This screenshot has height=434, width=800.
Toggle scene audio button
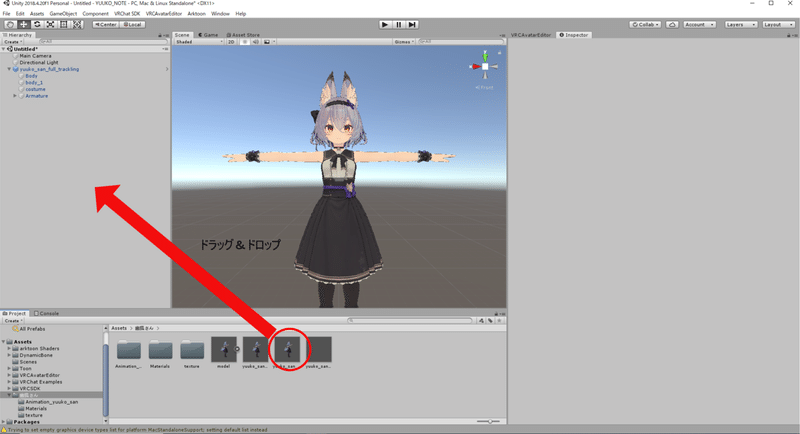tap(256, 42)
